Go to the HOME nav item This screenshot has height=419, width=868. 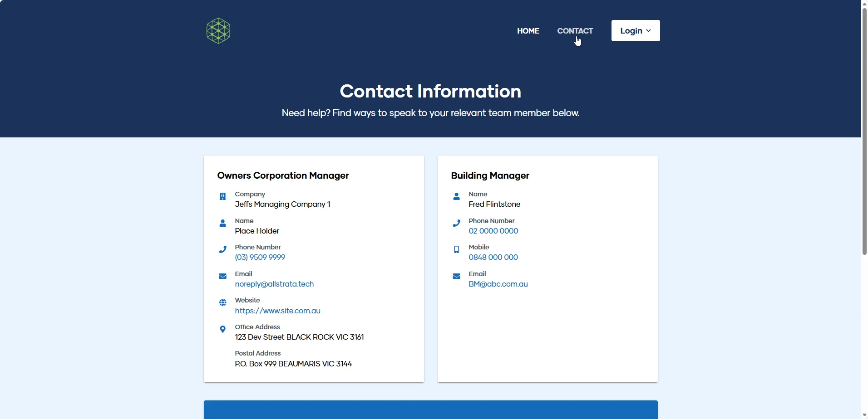point(528,31)
